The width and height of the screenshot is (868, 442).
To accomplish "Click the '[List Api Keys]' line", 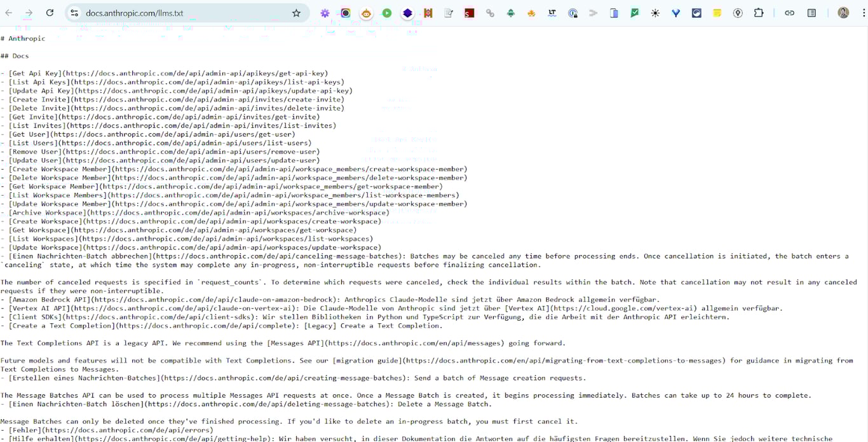I will [x=173, y=82].
